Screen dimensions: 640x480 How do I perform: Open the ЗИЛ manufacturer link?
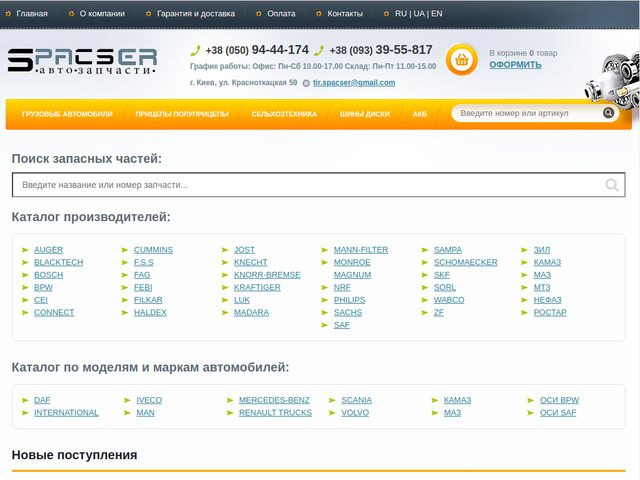coord(542,250)
